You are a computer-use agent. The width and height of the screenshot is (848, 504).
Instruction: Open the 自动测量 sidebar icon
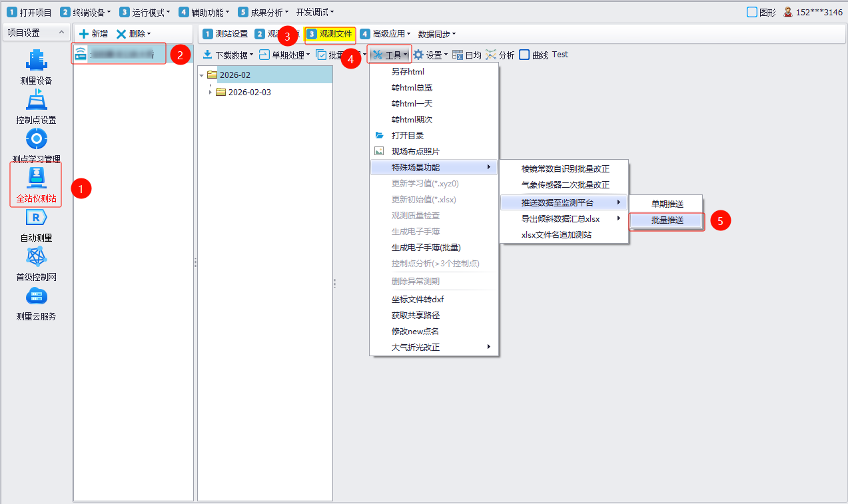click(x=36, y=218)
